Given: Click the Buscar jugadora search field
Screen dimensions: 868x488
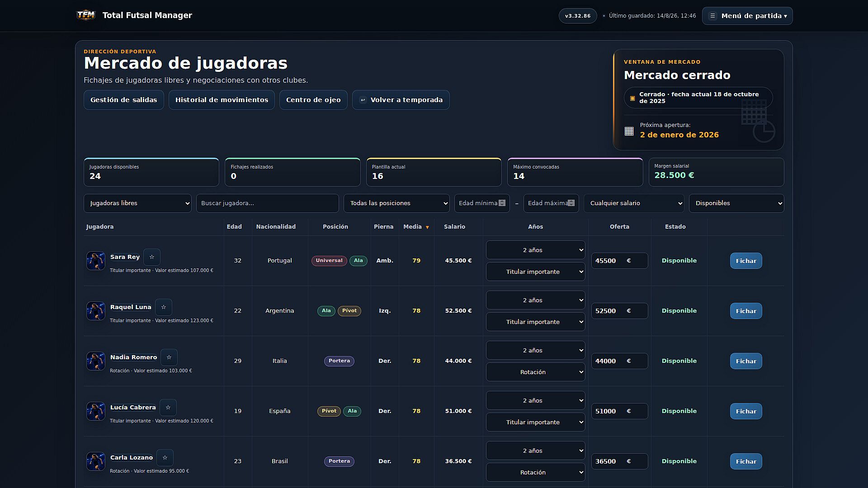Looking at the screenshot, I should (x=267, y=203).
